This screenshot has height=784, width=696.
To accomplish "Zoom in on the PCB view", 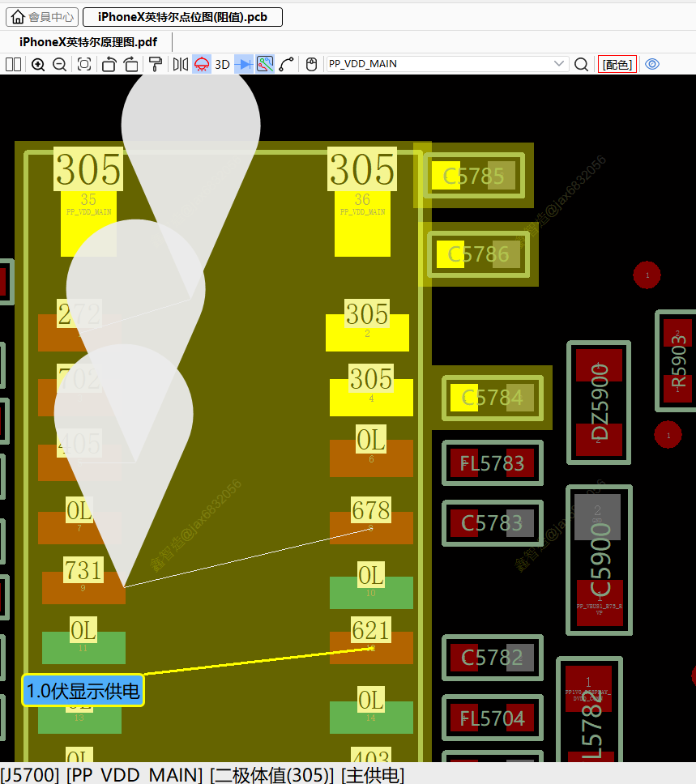I will pos(38,65).
